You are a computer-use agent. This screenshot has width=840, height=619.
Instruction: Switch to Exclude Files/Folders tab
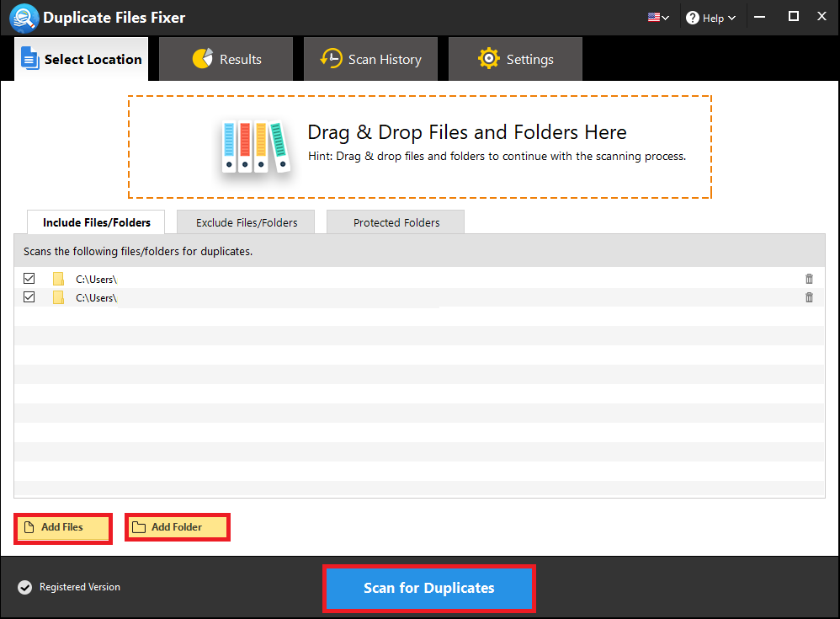pos(246,222)
